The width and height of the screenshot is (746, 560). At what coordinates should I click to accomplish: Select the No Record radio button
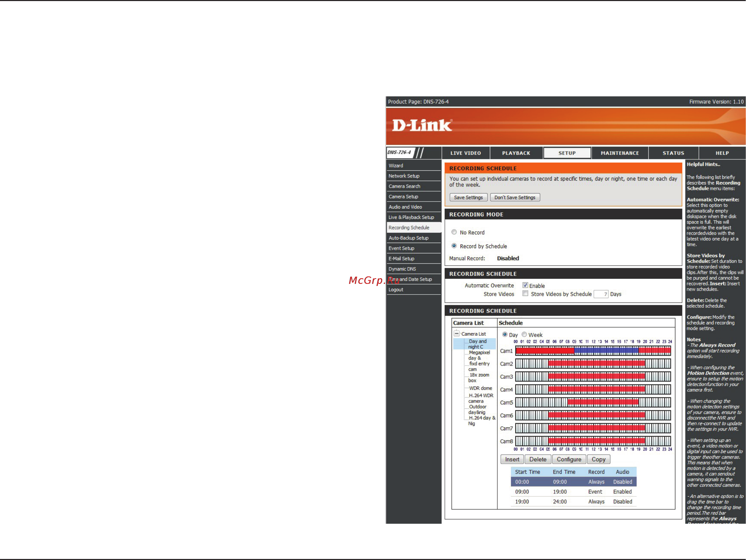point(454,232)
